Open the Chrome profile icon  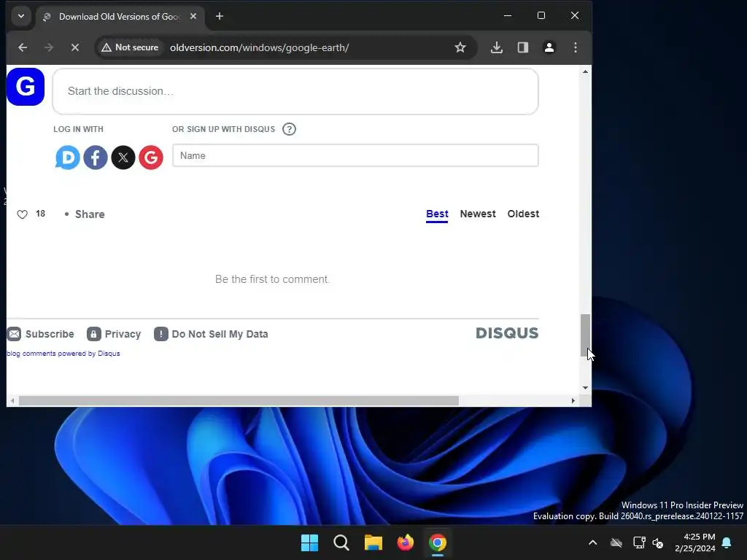549,47
